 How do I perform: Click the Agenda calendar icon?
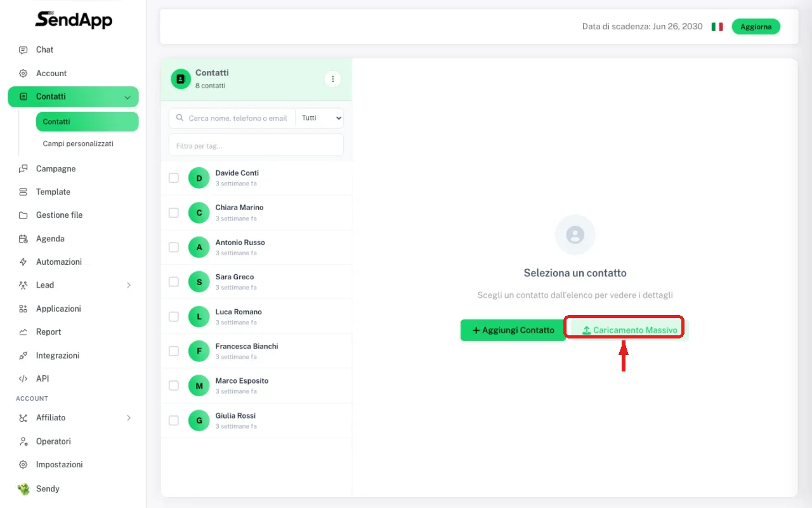click(x=23, y=239)
